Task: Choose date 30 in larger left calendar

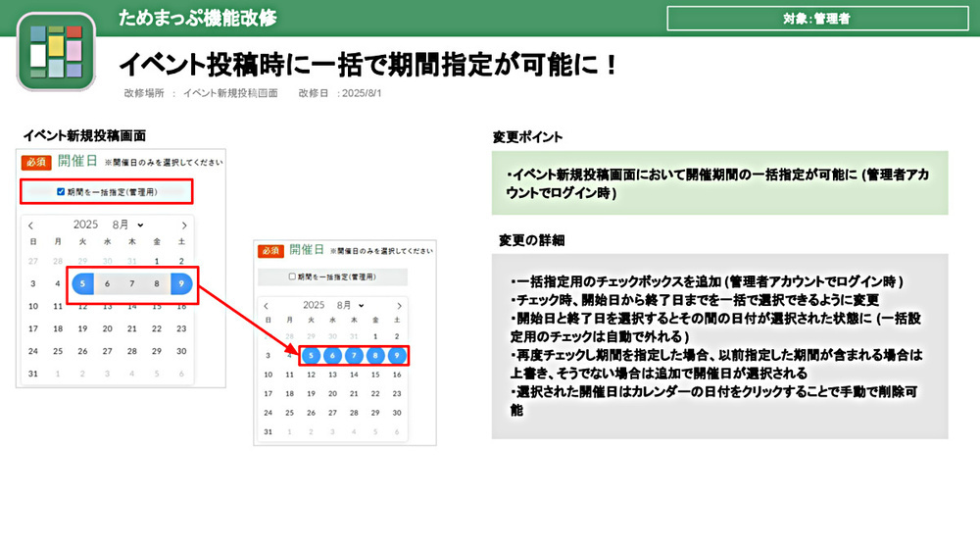Action: (181, 351)
